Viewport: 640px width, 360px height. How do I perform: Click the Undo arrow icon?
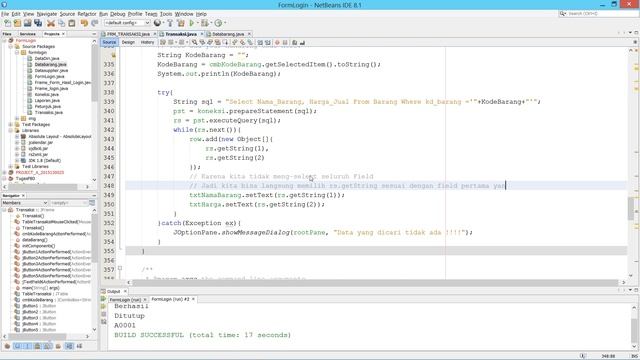[x=84, y=23]
